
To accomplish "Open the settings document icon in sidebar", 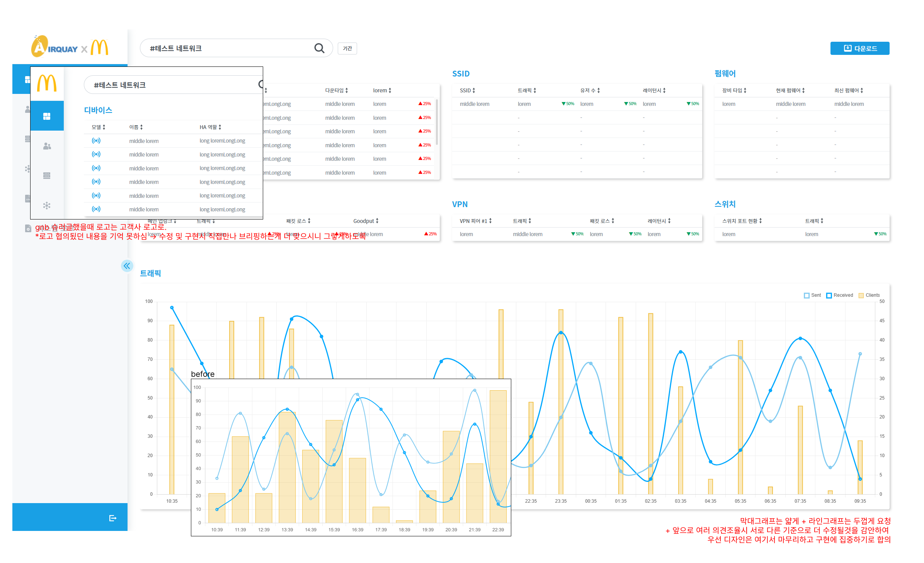I will [x=28, y=228].
